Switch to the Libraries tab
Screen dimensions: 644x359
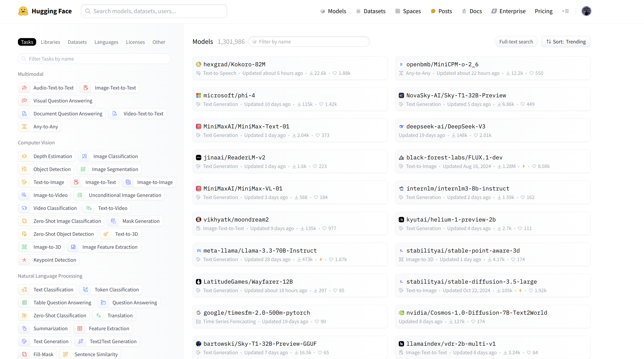click(x=50, y=42)
